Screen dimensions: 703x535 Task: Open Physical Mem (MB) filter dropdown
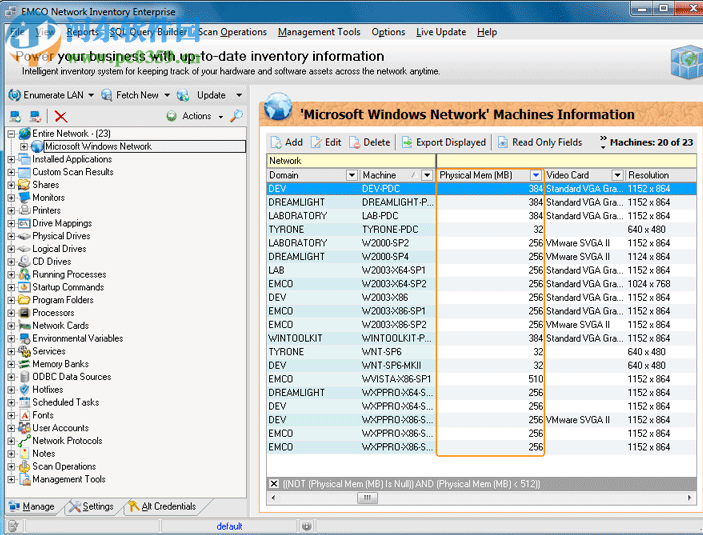click(x=536, y=175)
